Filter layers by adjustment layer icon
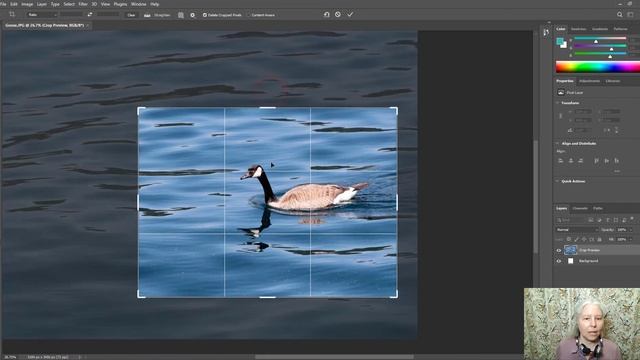This screenshot has width=640, height=360. [599, 220]
